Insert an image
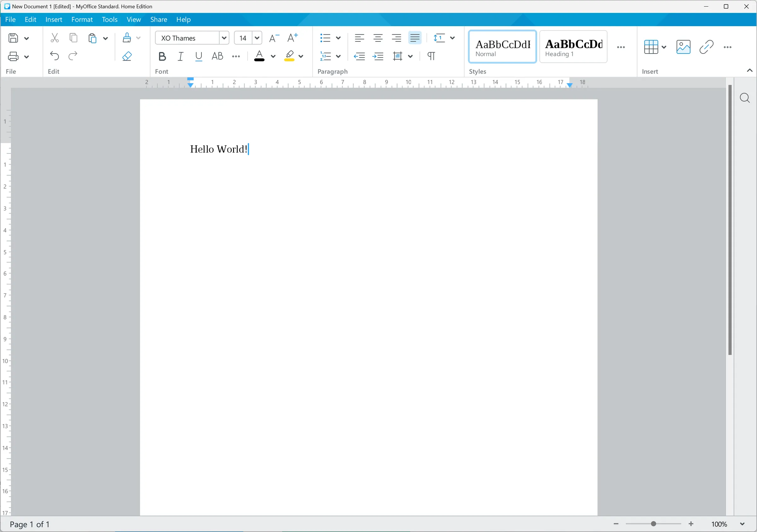The width and height of the screenshot is (757, 532). pyautogui.click(x=683, y=47)
